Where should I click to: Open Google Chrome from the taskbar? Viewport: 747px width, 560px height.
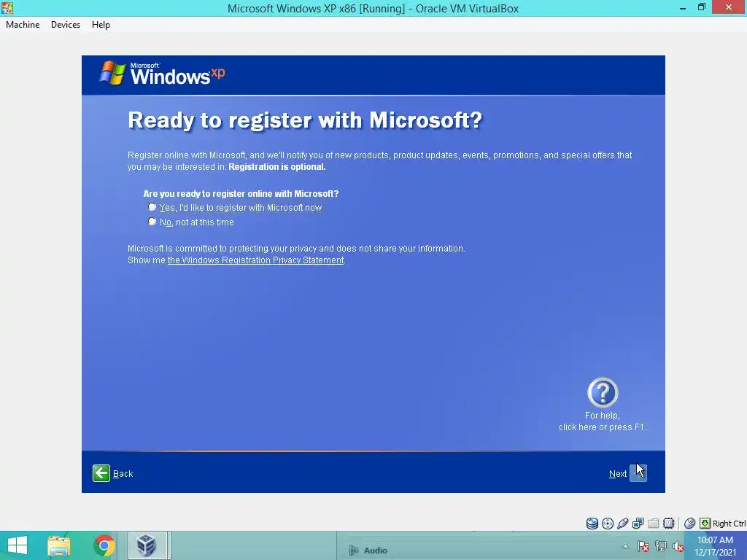click(104, 545)
